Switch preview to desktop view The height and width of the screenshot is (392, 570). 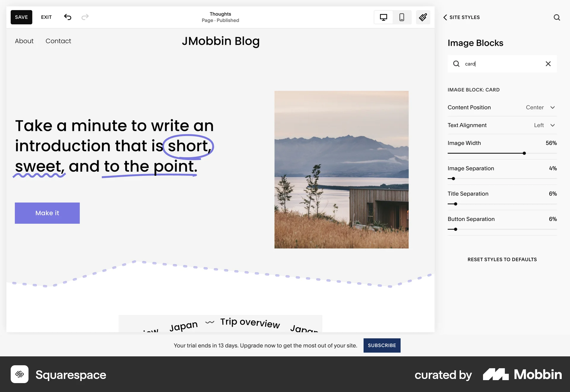(383, 17)
